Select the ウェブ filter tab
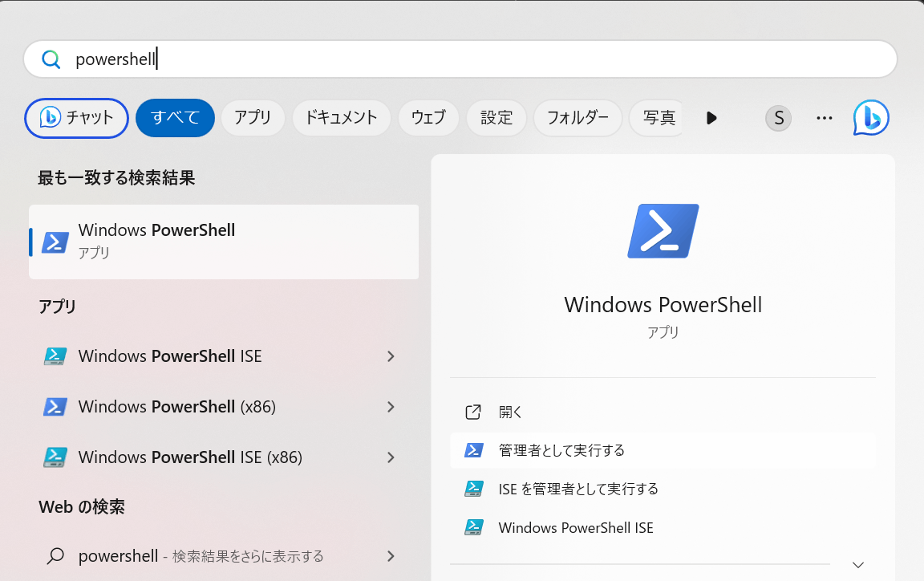The height and width of the screenshot is (581, 924). pyautogui.click(x=428, y=118)
